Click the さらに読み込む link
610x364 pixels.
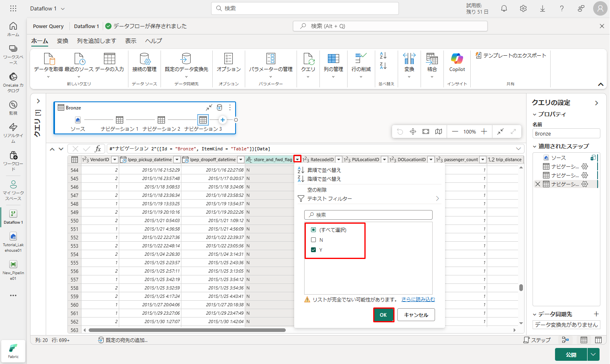click(x=418, y=299)
